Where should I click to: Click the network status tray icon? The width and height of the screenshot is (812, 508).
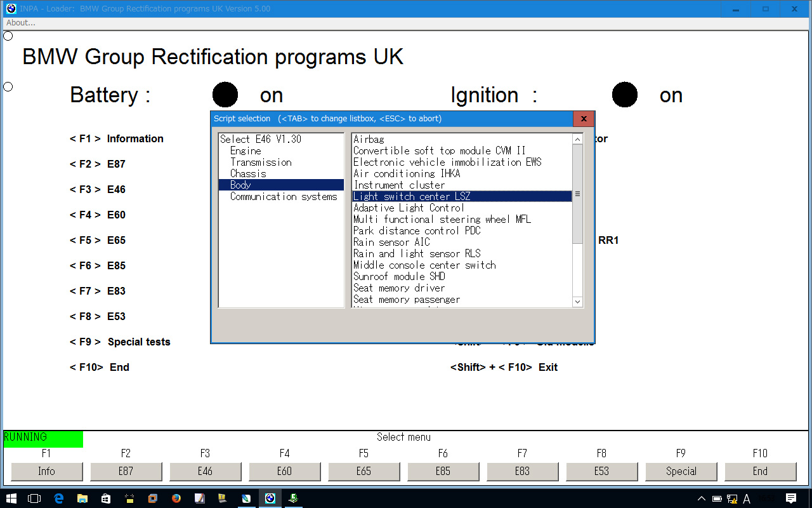point(732,498)
